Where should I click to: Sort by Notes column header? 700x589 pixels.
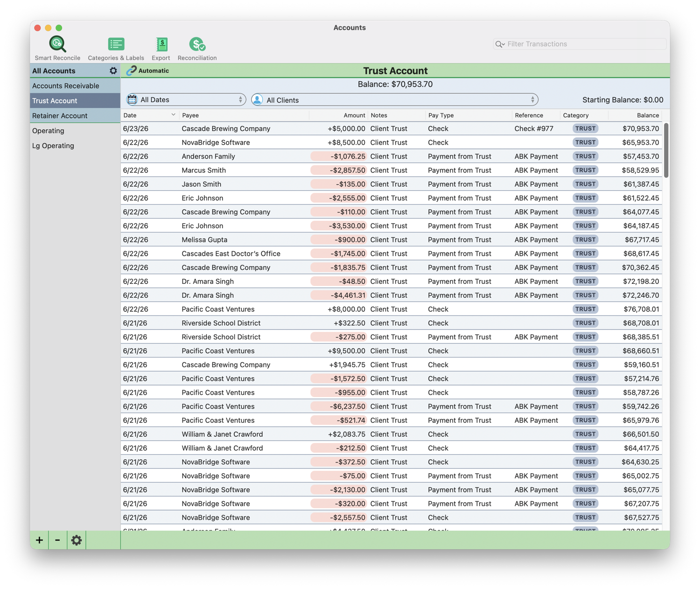click(x=397, y=115)
